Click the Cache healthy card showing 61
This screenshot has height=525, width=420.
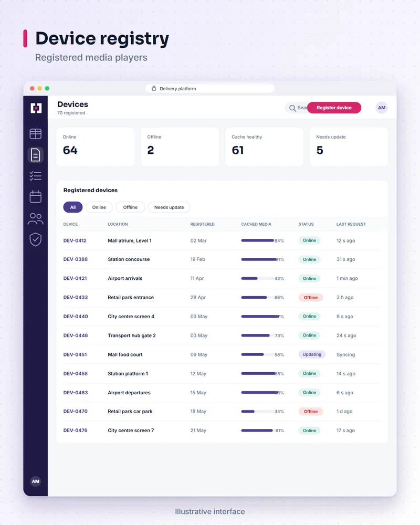264,146
